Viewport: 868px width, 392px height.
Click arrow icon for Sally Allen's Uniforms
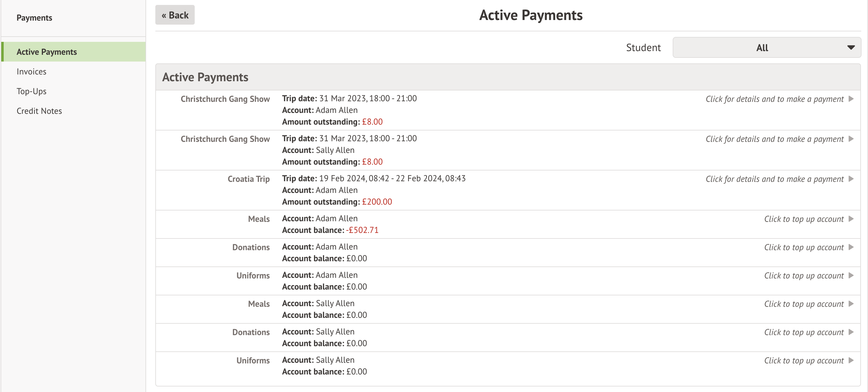pyautogui.click(x=851, y=360)
